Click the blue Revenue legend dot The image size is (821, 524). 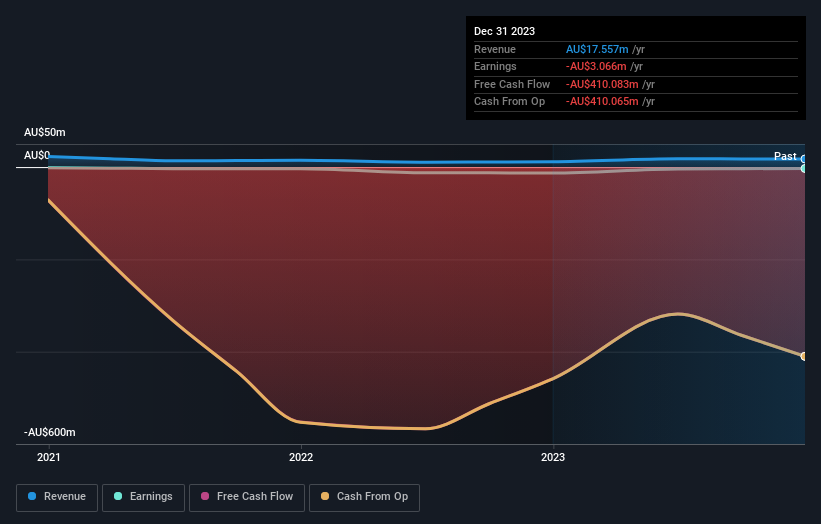pos(32,496)
